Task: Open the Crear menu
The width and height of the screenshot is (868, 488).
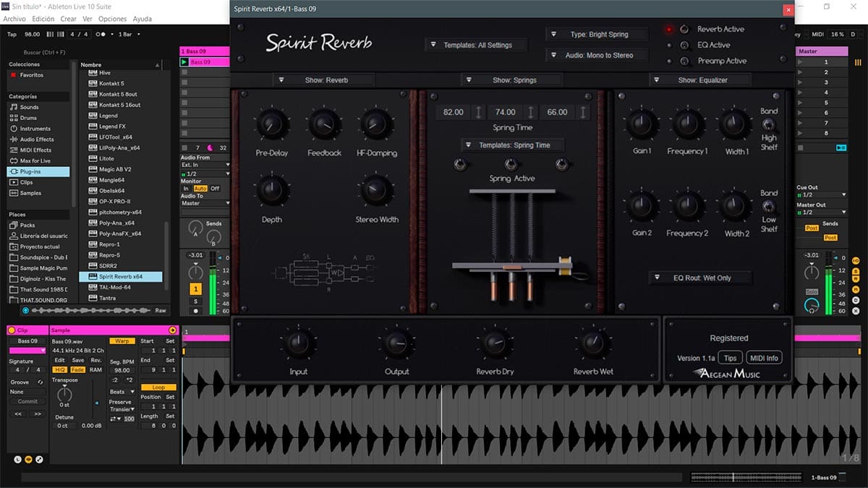Action: point(69,19)
